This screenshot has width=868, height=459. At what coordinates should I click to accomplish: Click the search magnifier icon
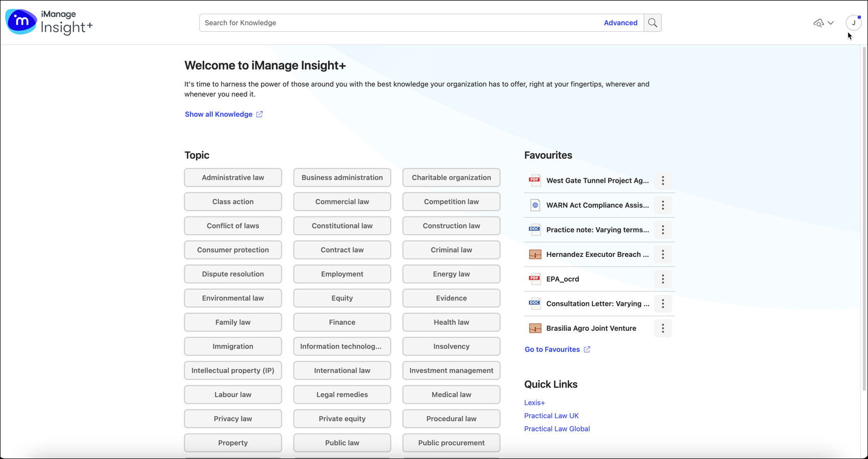[x=652, y=23]
